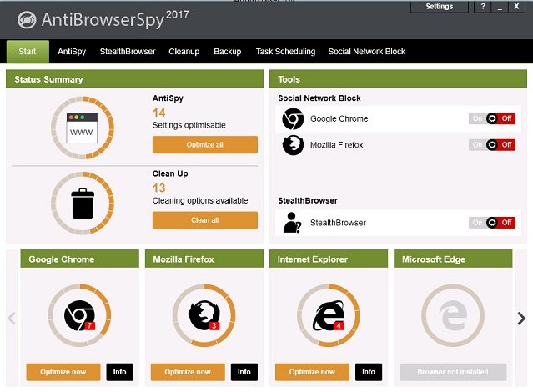The height and width of the screenshot is (392, 533).
Task: Click the Mozilla Firefox card header
Action: click(204, 259)
